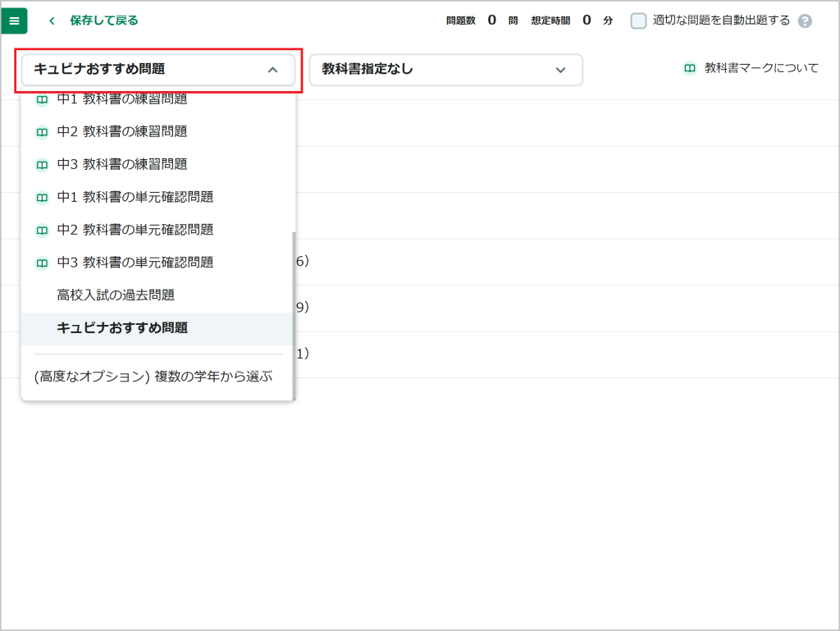This screenshot has width=840, height=631.
Task: Click the dropdown list scrollbar
Action: 294,316
